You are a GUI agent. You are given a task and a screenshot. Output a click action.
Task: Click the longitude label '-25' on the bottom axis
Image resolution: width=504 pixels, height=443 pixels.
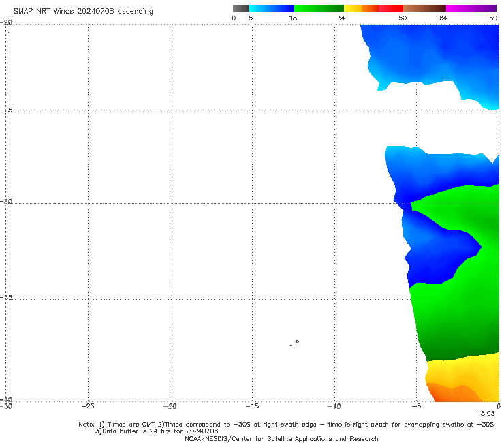(88, 406)
